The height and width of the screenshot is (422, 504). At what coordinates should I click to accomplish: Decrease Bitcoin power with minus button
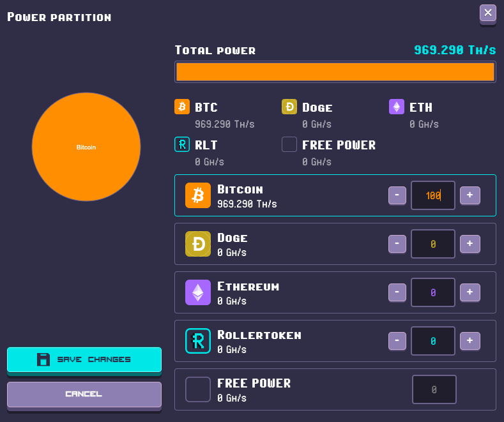pyautogui.click(x=397, y=195)
